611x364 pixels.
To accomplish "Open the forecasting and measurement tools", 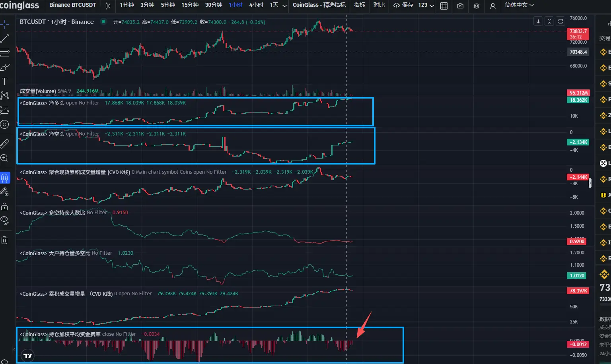I will [x=4, y=110].
